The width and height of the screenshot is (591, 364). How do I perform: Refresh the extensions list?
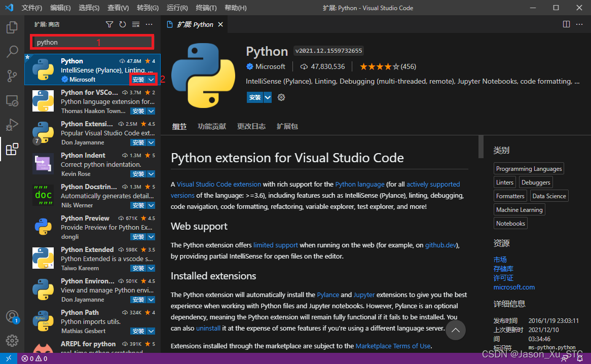(123, 24)
